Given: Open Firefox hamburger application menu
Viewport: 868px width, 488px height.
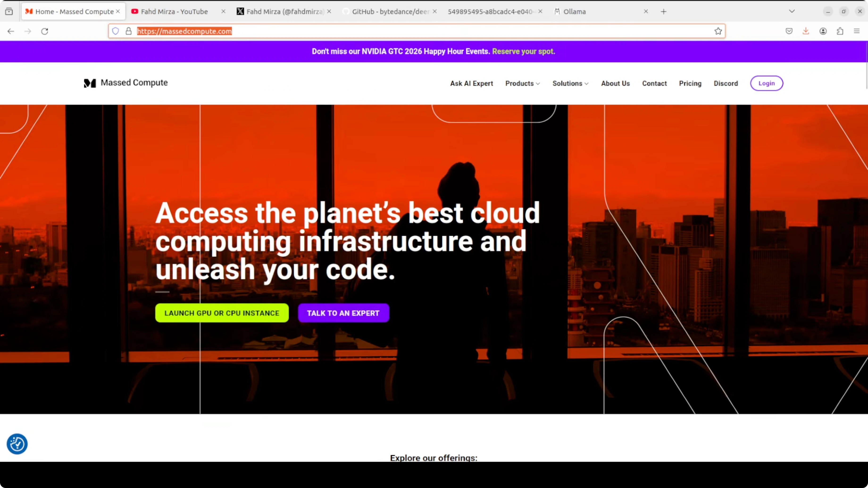Looking at the screenshot, I should pyautogui.click(x=857, y=31).
